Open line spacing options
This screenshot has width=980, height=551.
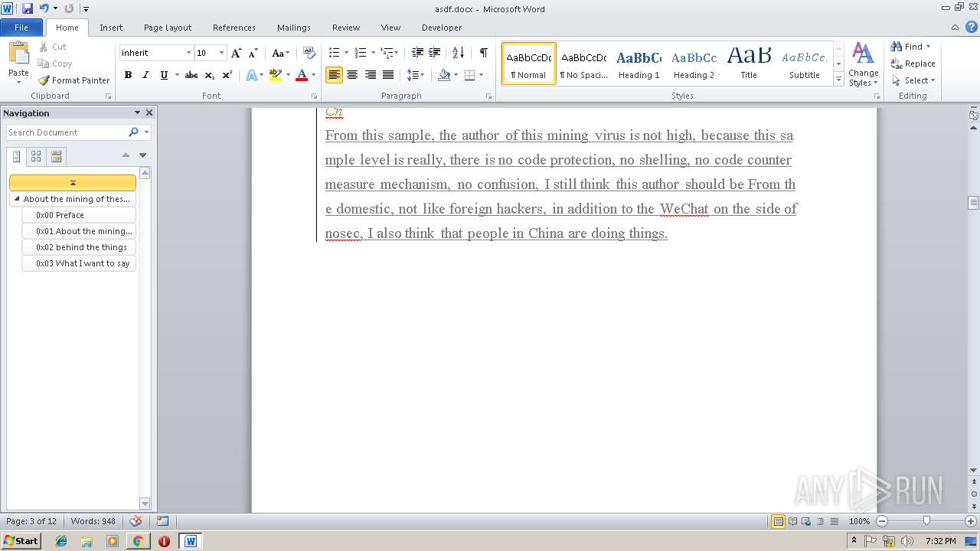(415, 75)
